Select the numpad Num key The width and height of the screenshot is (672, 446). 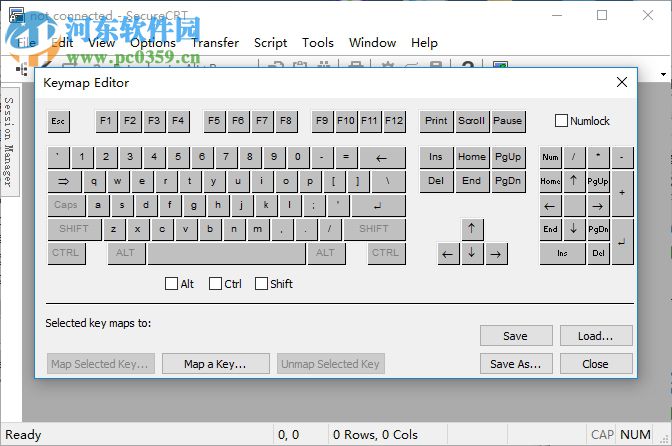click(551, 157)
